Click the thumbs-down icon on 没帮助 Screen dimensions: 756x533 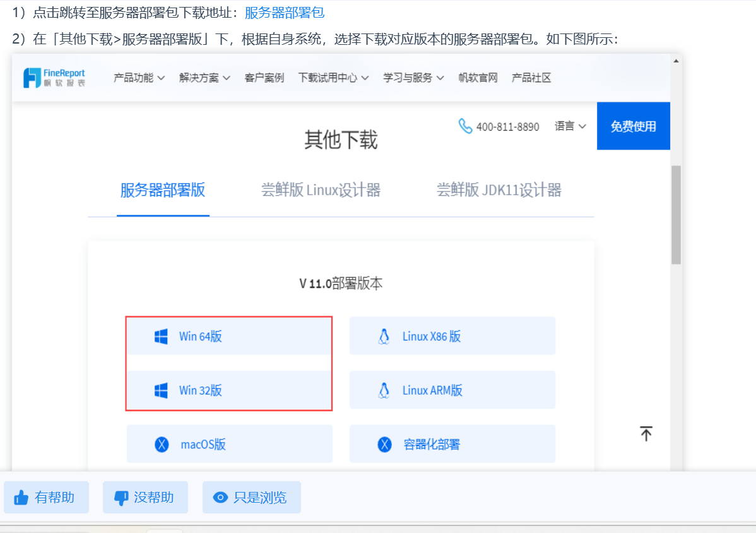tap(121, 498)
